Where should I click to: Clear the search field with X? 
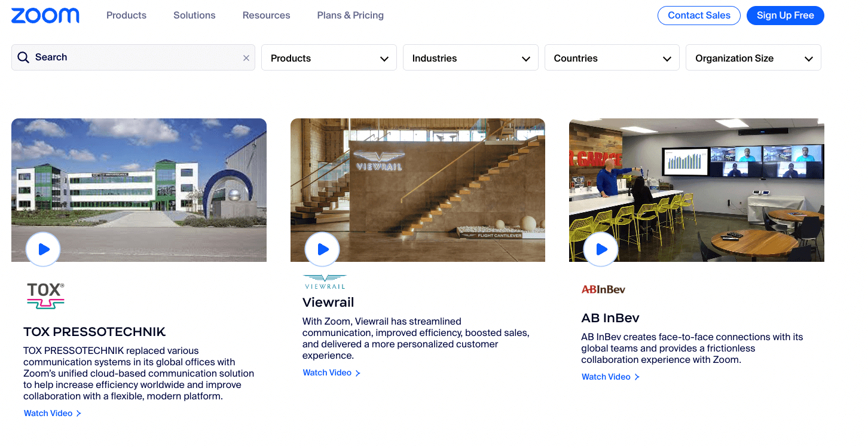(246, 58)
